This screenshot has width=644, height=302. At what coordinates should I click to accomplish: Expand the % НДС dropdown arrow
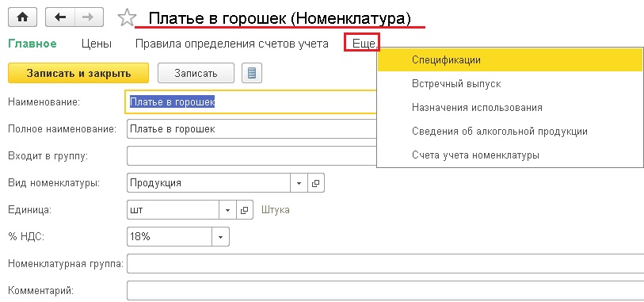(220, 237)
